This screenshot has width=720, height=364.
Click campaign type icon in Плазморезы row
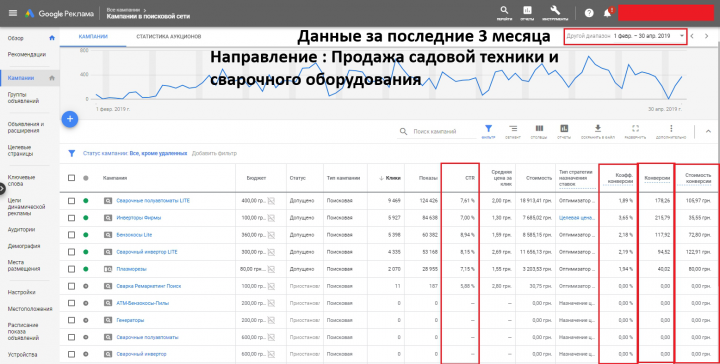point(107,269)
